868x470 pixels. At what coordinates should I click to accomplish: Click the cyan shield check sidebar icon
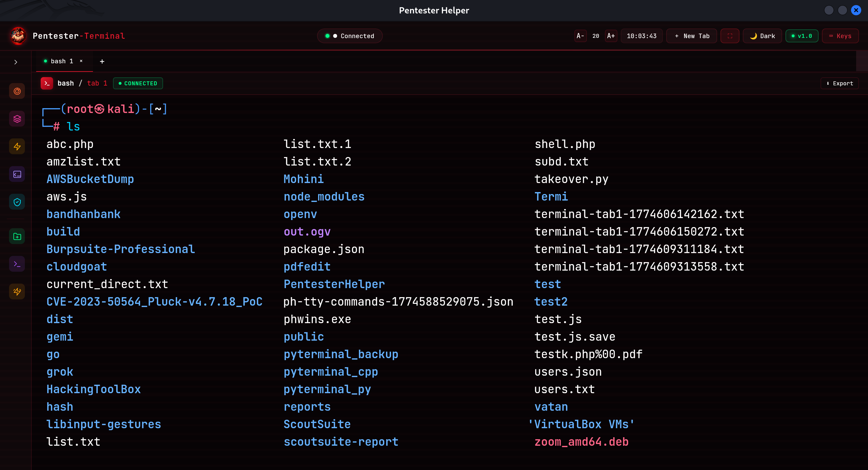[x=17, y=202]
